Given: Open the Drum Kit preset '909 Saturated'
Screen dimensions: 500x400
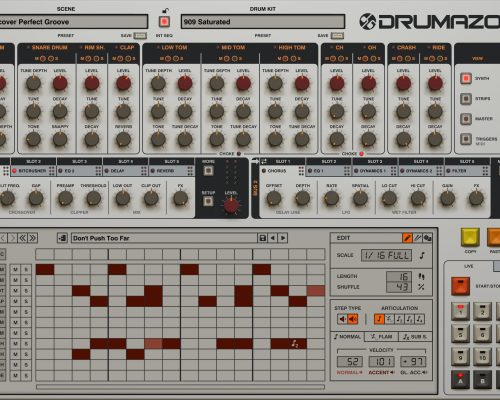Looking at the screenshot, I should (263, 22).
